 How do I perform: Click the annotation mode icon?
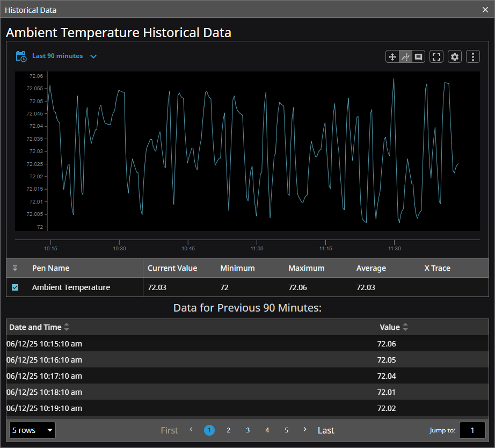419,56
